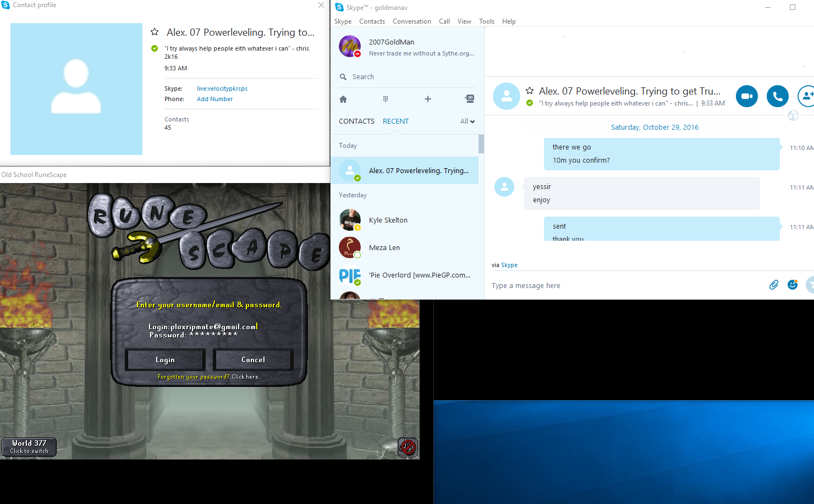Toggle favorite star in Contact profile window
Screen dimensions: 814x504
(x=155, y=32)
